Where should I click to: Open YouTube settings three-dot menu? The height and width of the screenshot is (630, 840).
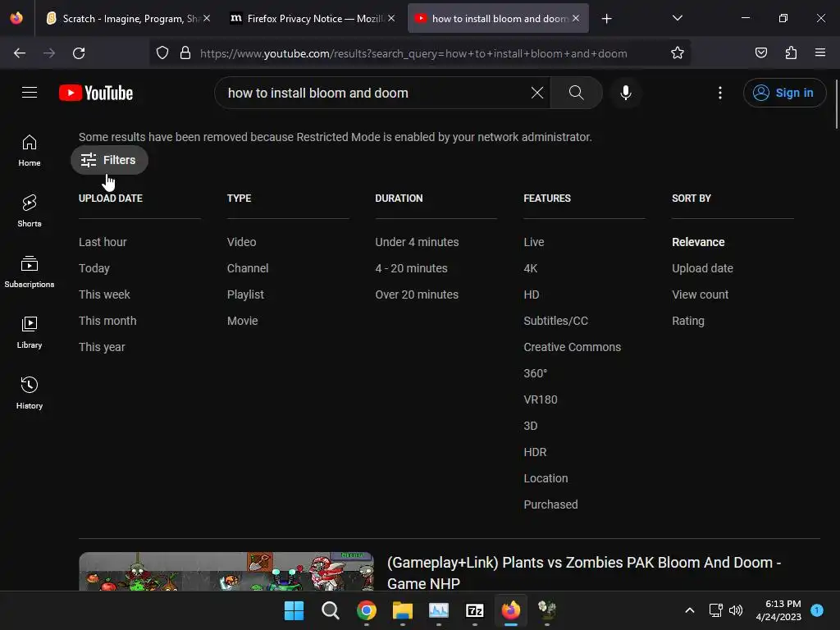coord(720,93)
